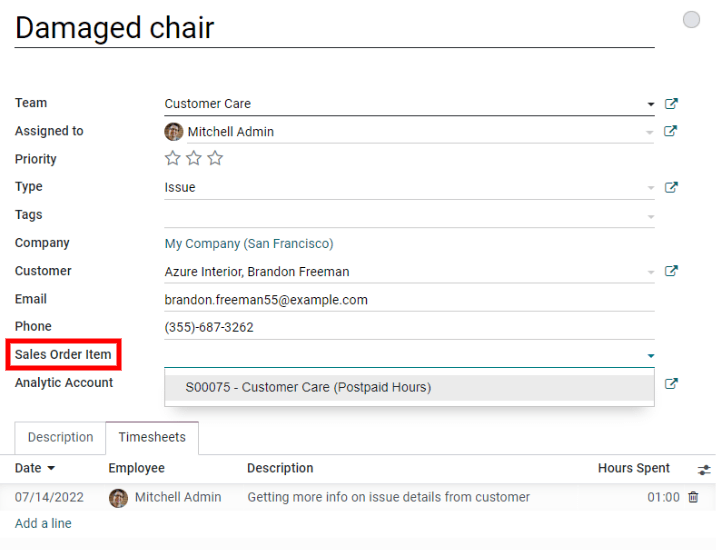This screenshot has width=716, height=550.
Task: Open external link for Type field
Action: (x=671, y=188)
